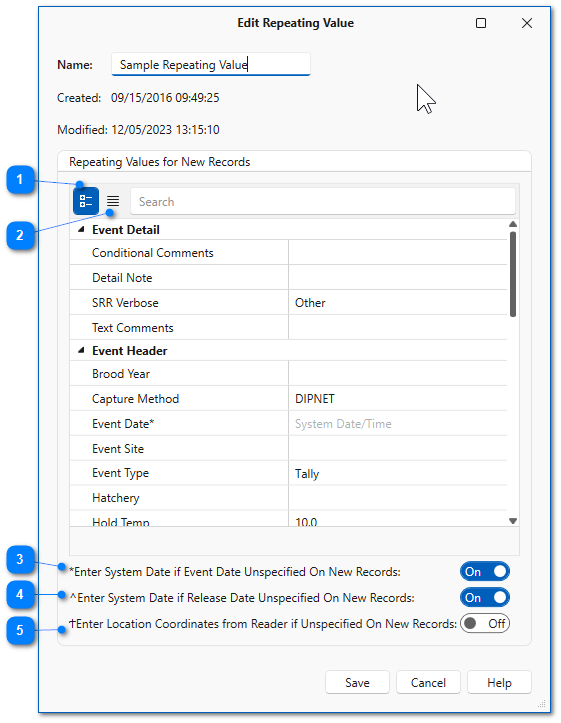Click the property grid vertical scrollbar thumb
The width and height of the screenshot is (561, 723).
click(x=513, y=274)
